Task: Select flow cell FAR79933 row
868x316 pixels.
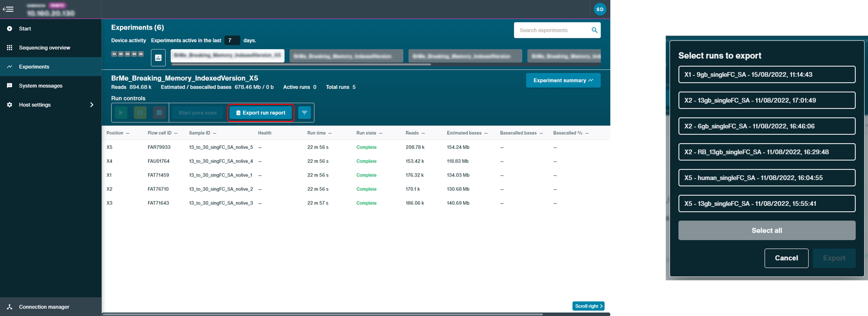Action: click(356, 147)
